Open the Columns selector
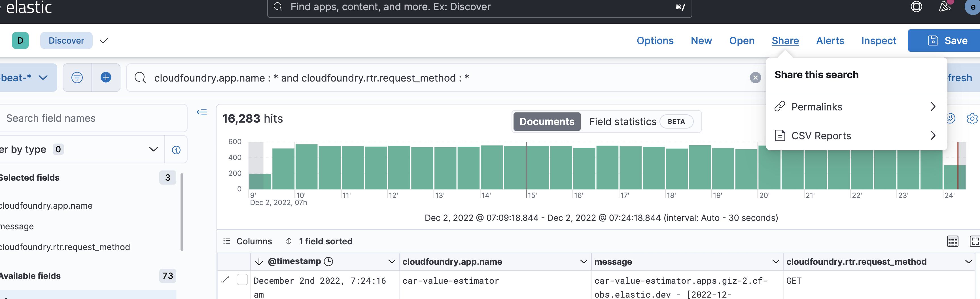 [x=247, y=241]
